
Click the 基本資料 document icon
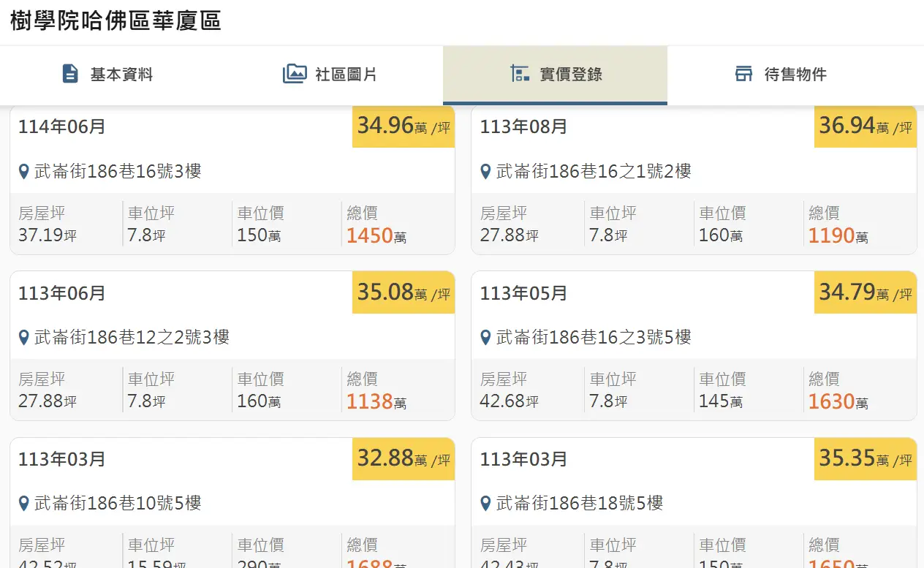point(70,74)
